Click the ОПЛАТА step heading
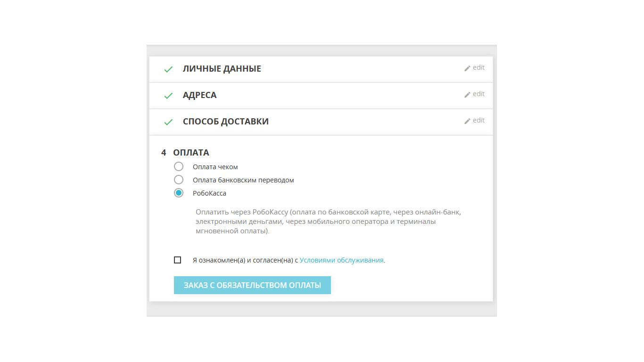Image resolution: width=644 pixels, height=362 pixels. [191, 153]
